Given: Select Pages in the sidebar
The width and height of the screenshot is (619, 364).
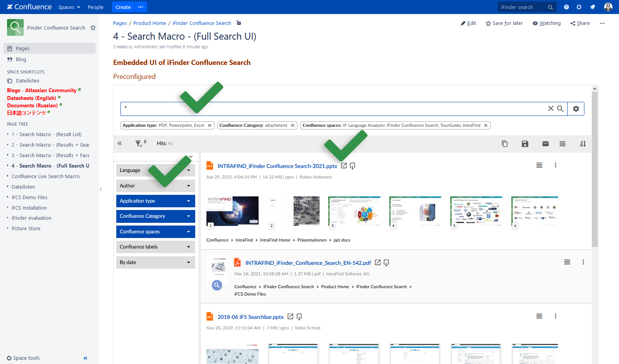Looking at the screenshot, I should [x=49, y=48].
